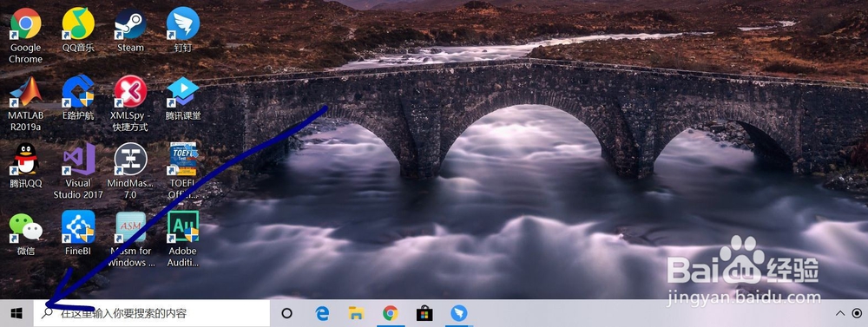Open Cortana from the taskbar circle
This screenshot has height=327, width=868.
(x=286, y=314)
